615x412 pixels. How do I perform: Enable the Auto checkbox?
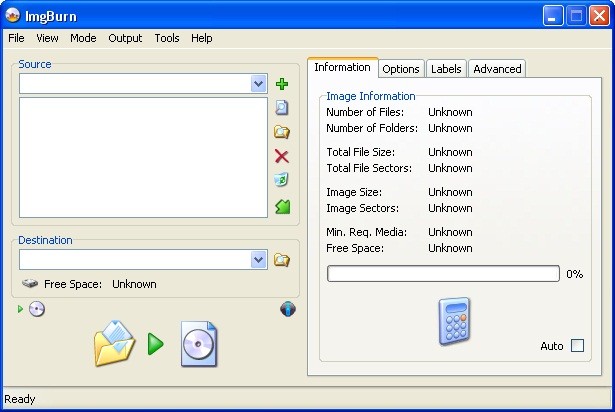tap(577, 346)
